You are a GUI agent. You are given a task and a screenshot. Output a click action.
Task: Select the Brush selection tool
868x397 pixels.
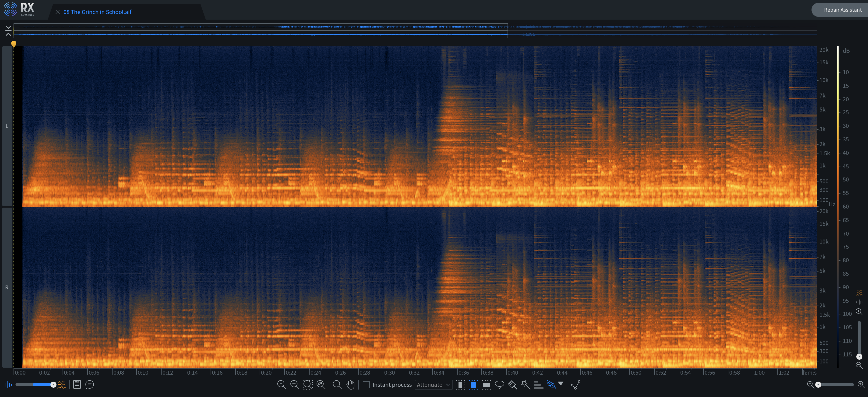tap(512, 385)
